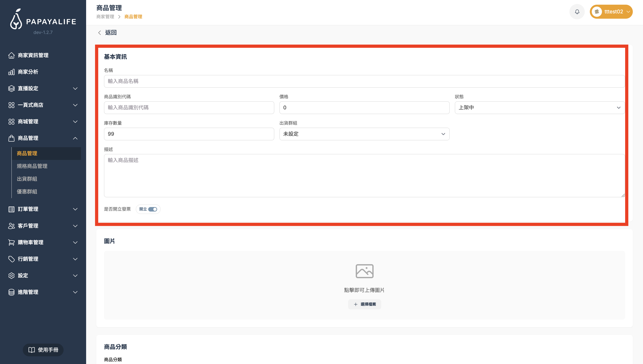Viewport: 643px width, 364px height.
Task: Click the PapayaLife logo
Action: 43,20
